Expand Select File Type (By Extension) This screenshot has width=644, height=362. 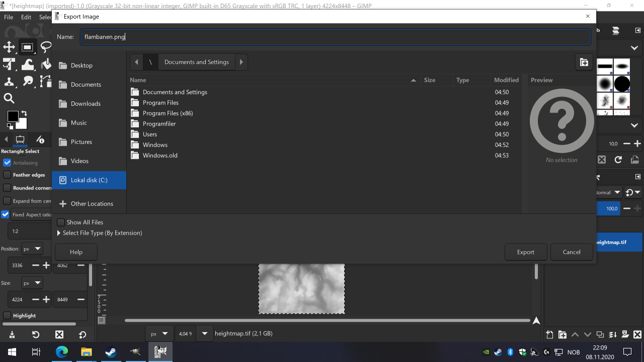[x=59, y=233]
